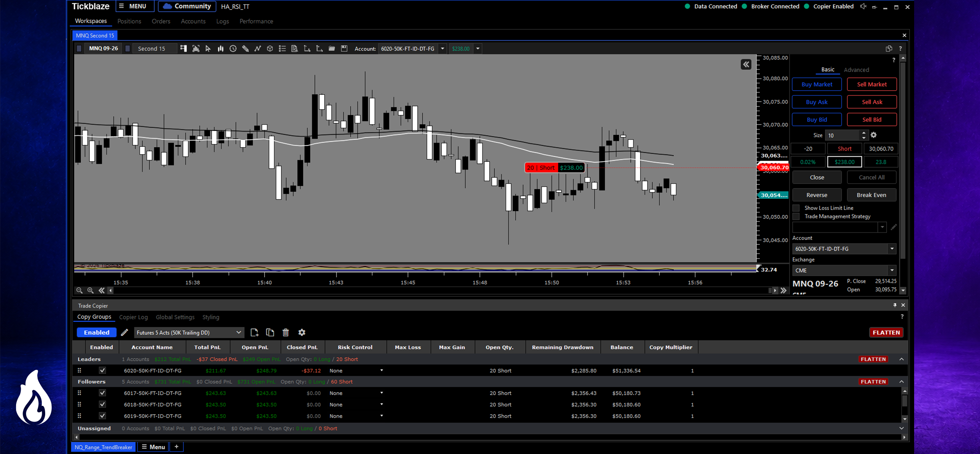Open trade panel Account dropdown 6020-50K-FT-ID-DT-FG

click(x=844, y=249)
